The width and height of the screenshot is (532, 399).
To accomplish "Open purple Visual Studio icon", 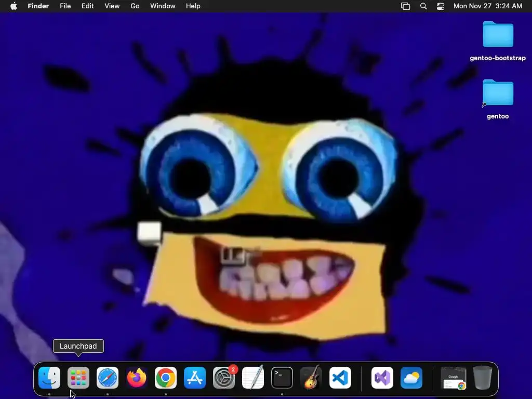I will pos(382,378).
